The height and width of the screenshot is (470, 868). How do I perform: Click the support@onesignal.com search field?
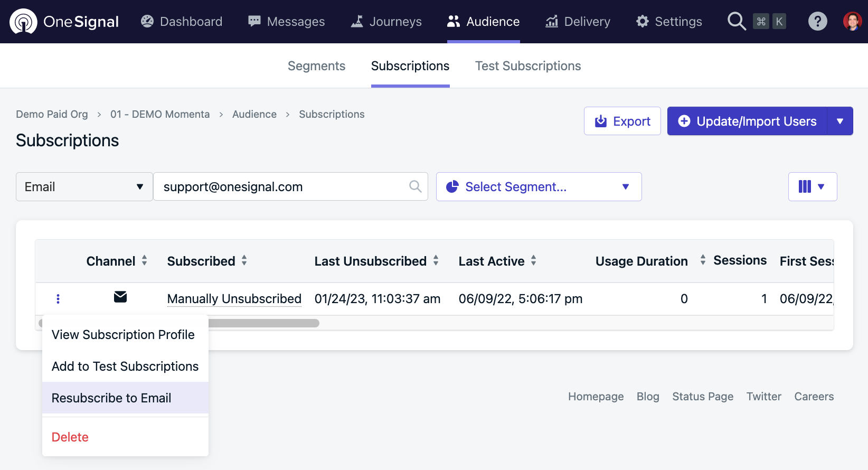coord(290,186)
